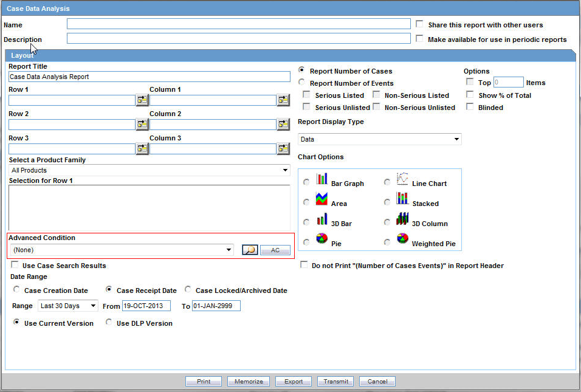This screenshot has height=392, width=581.
Task: Focus the Name input field
Action: point(239,24)
